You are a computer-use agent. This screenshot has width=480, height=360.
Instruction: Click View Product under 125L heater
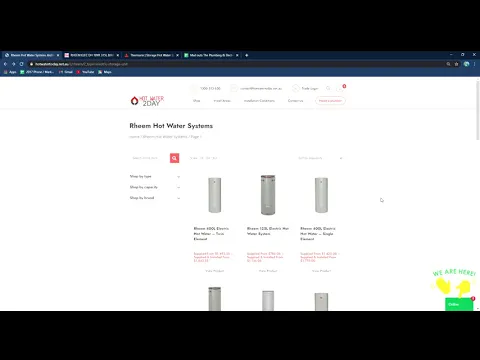268,271
